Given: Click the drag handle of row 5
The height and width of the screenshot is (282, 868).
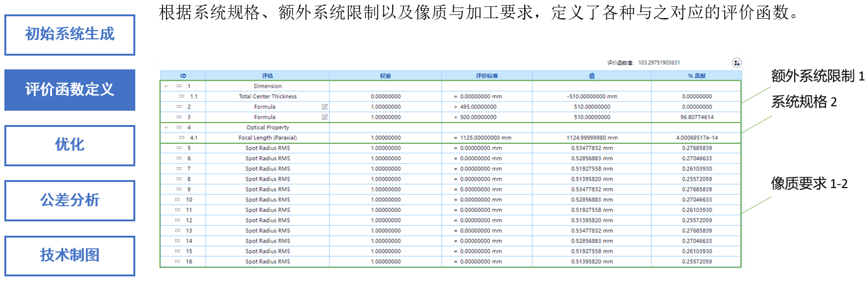Looking at the screenshot, I should pyautogui.click(x=178, y=148).
